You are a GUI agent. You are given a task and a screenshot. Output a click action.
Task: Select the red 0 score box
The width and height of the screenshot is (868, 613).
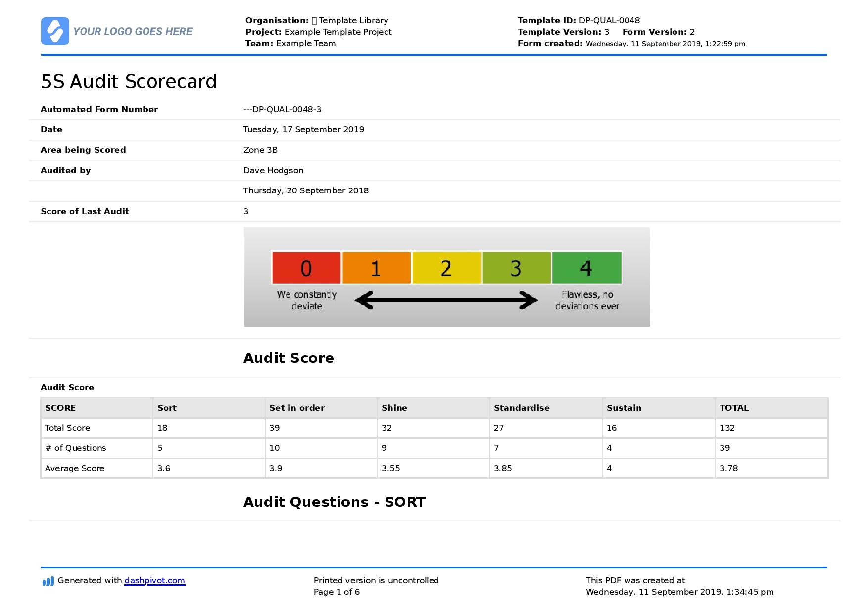click(x=306, y=268)
